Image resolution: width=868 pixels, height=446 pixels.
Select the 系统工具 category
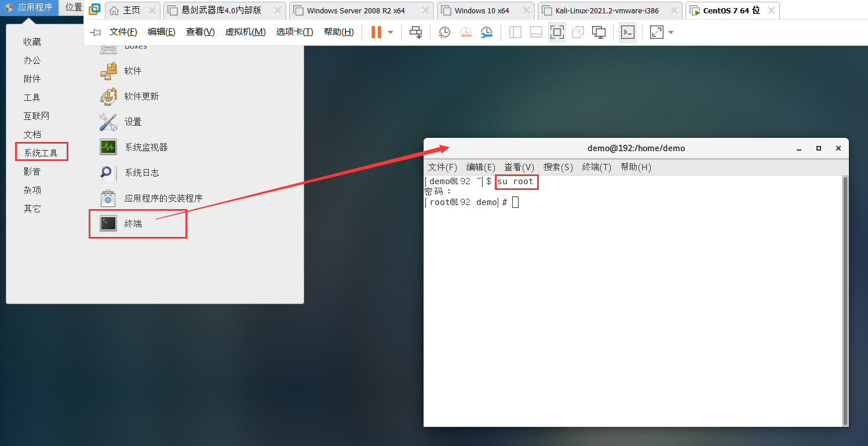41,153
